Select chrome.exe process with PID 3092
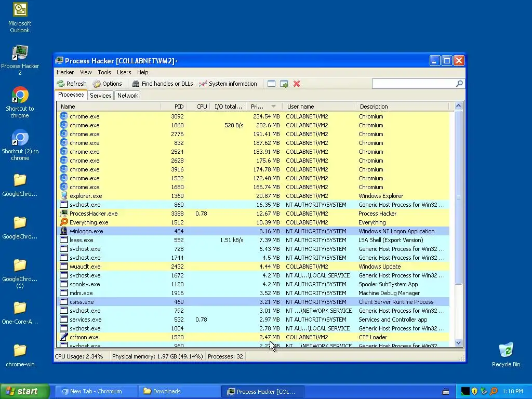Image resolution: width=532 pixels, height=399 pixels. (253, 116)
